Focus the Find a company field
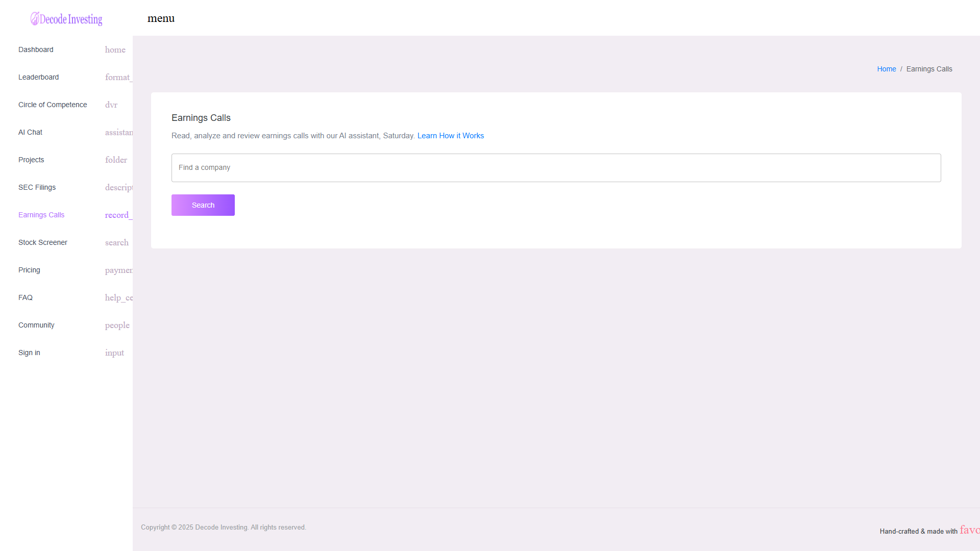 (556, 168)
